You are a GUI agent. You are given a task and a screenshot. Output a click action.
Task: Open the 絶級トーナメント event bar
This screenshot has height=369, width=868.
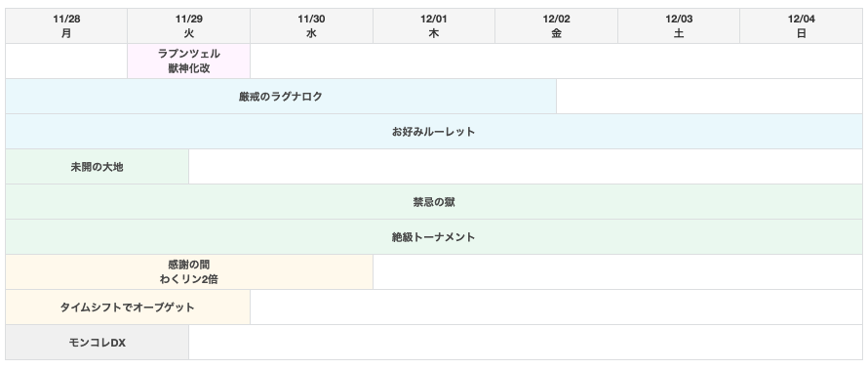pyautogui.click(x=434, y=237)
